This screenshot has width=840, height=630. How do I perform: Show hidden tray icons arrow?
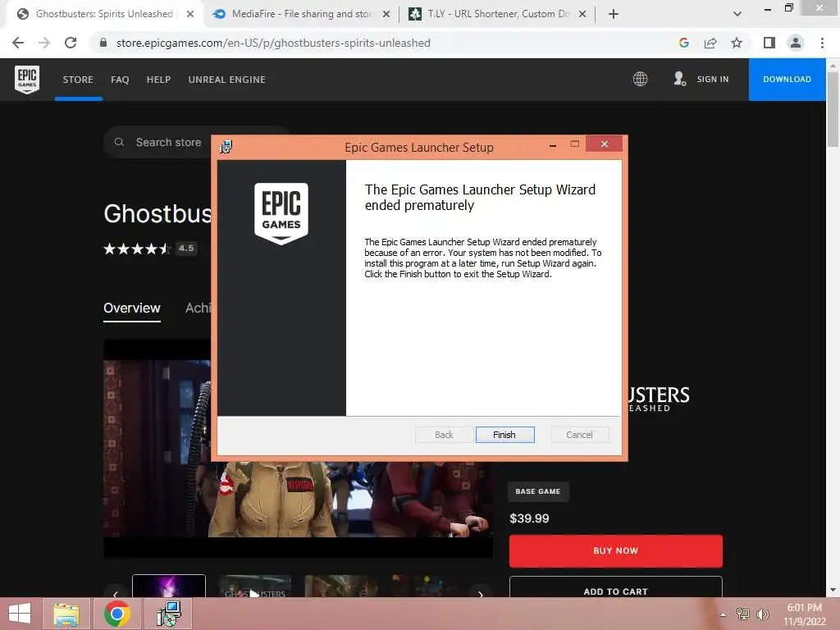click(x=724, y=614)
